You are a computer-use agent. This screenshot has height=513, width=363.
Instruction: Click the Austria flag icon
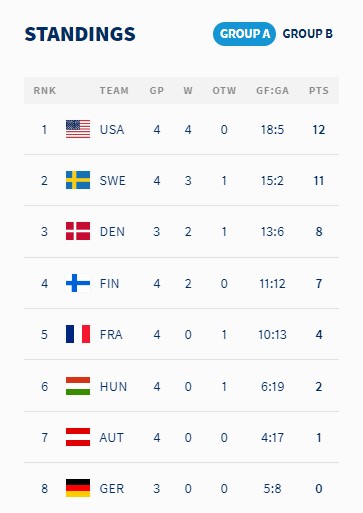pyautogui.click(x=78, y=437)
